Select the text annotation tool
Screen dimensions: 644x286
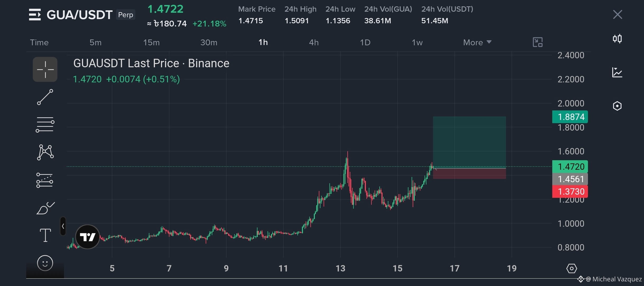click(x=45, y=235)
